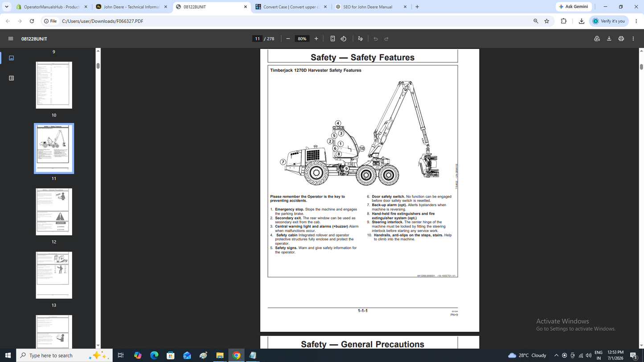Reload the current page

click(x=32, y=21)
